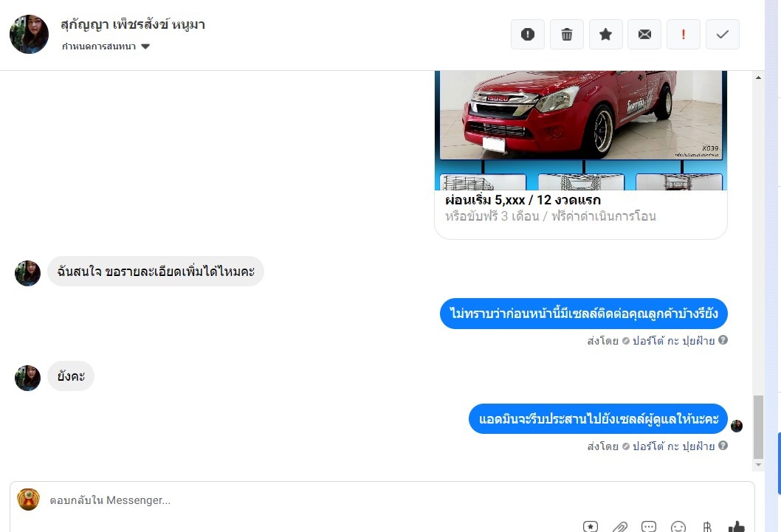Image resolution: width=781 pixels, height=532 pixels.
Task: Click sender name under ไม่ทราบว่า message
Action: [673, 341]
